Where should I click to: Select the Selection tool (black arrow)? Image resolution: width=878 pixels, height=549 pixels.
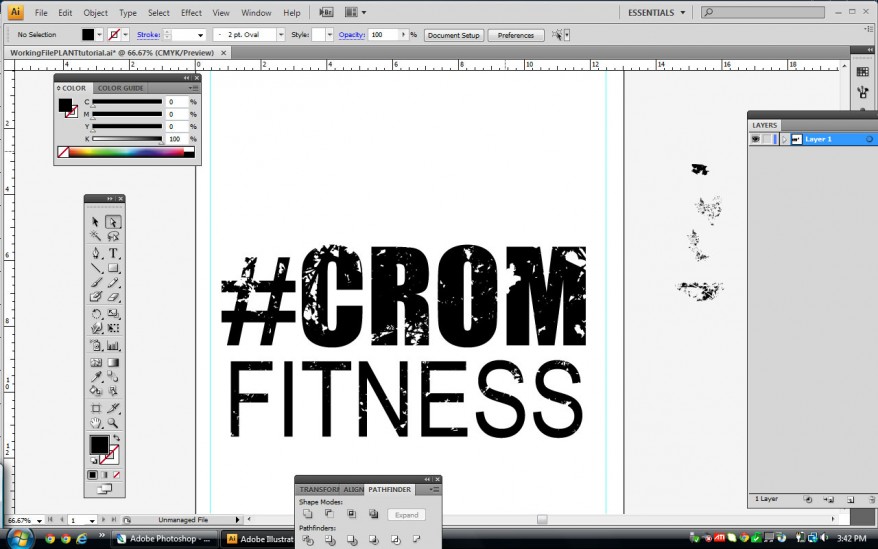(96, 222)
